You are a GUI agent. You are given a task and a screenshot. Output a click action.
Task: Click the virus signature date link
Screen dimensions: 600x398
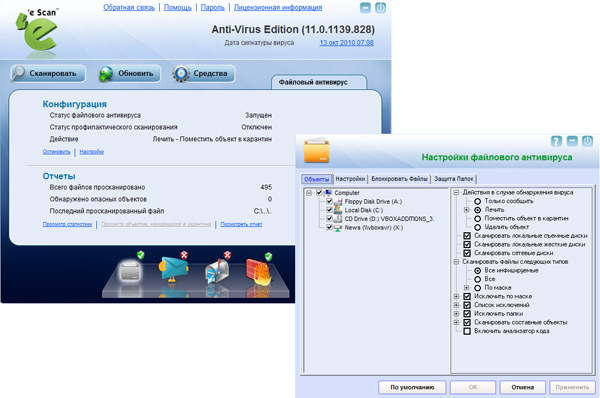[x=346, y=43]
